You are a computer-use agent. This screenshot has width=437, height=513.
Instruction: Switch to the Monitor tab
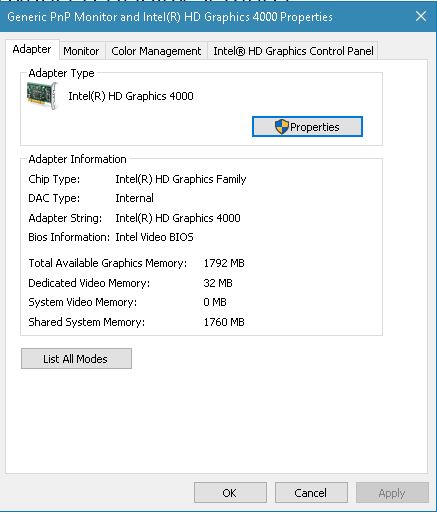[81, 51]
